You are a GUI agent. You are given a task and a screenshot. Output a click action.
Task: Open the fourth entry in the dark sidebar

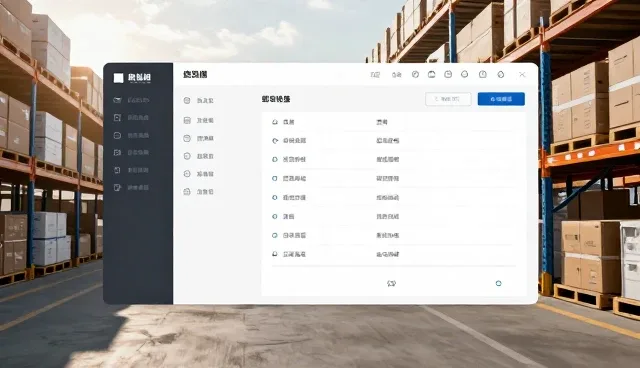(x=131, y=153)
